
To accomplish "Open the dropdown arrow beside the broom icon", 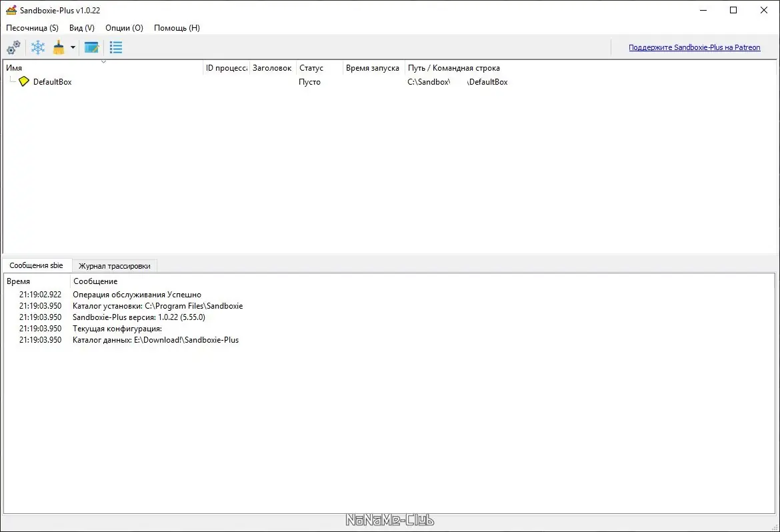I will click(x=73, y=48).
